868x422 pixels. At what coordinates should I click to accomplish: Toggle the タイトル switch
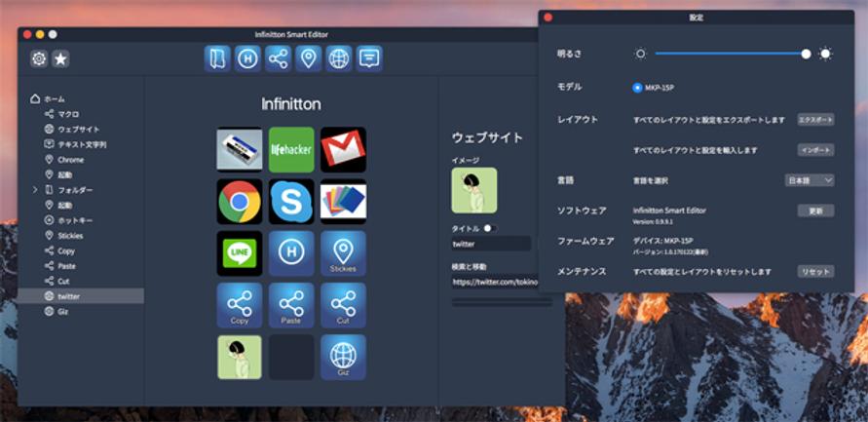pyautogui.click(x=490, y=228)
